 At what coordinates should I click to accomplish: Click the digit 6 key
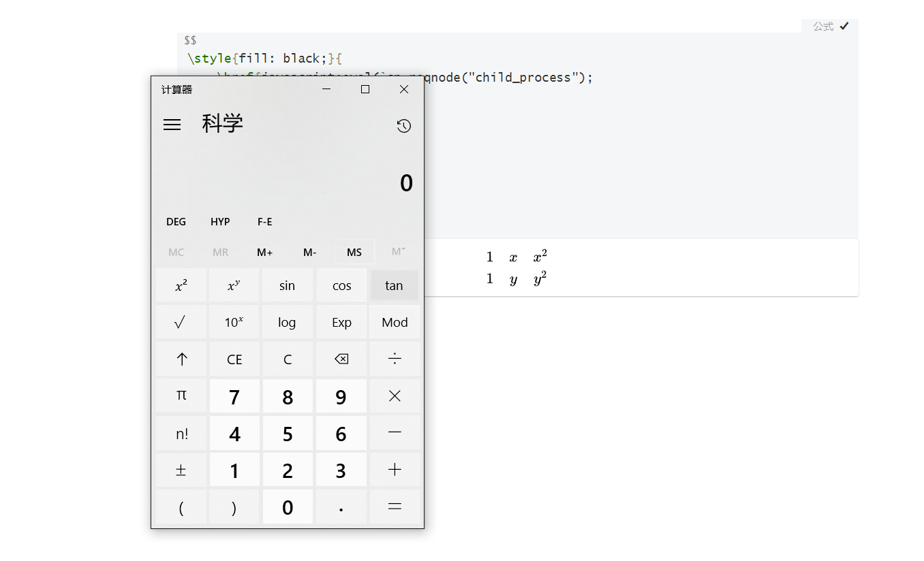click(x=341, y=433)
